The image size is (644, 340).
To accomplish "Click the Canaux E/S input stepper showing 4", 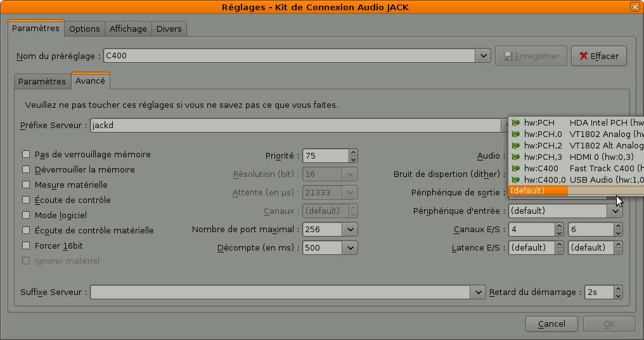I will 559,230.
